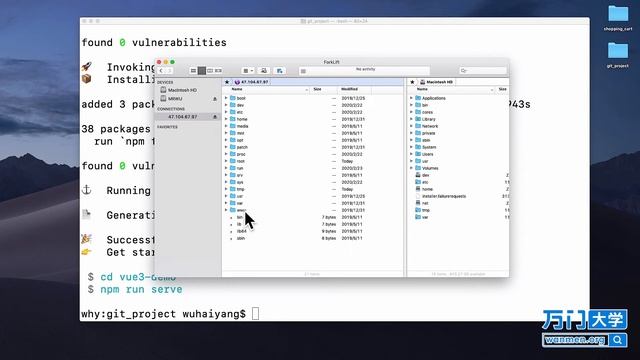Expand the root folder disclosure triangle
Viewport: 640px width, 360px height.
pyautogui.click(x=226, y=161)
